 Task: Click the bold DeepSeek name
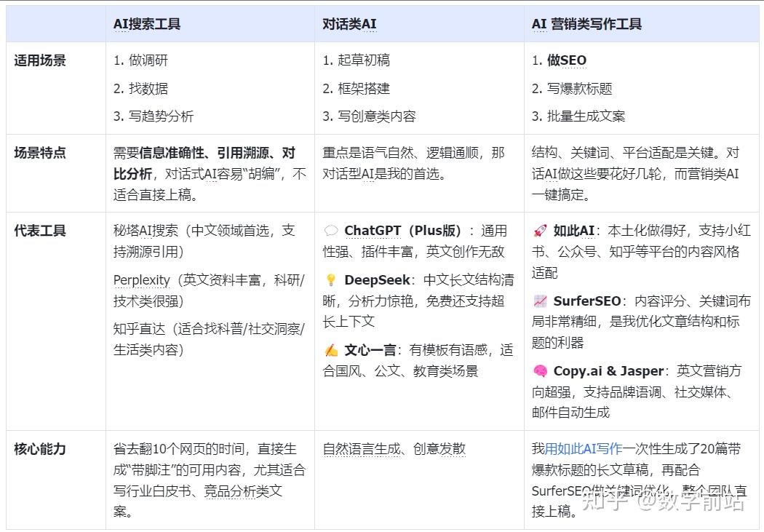[x=377, y=280]
